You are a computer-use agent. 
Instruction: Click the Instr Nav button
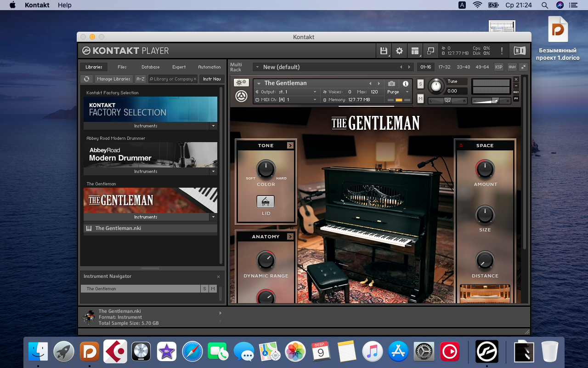click(212, 79)
